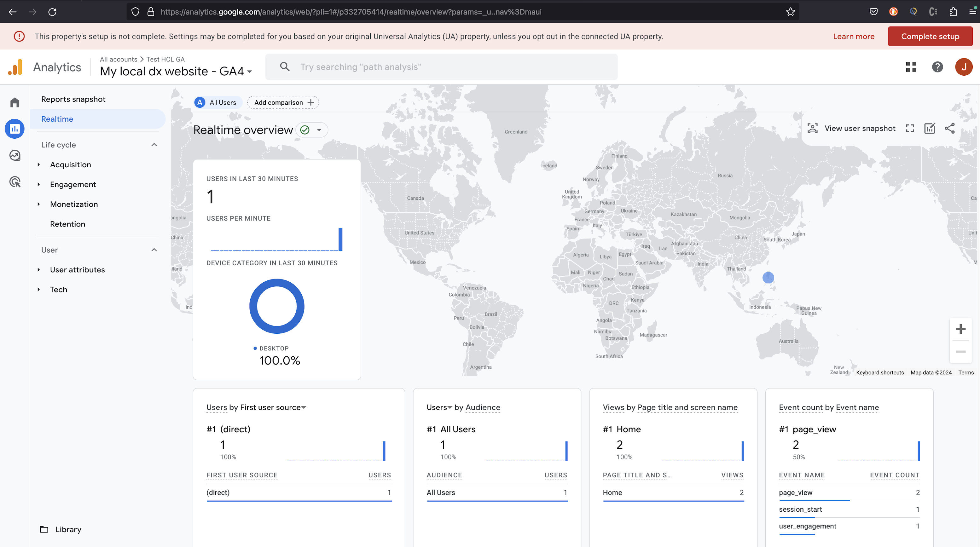Click the Analytics search input field
This screenshot has height=547, width=980.
point(441,67)
